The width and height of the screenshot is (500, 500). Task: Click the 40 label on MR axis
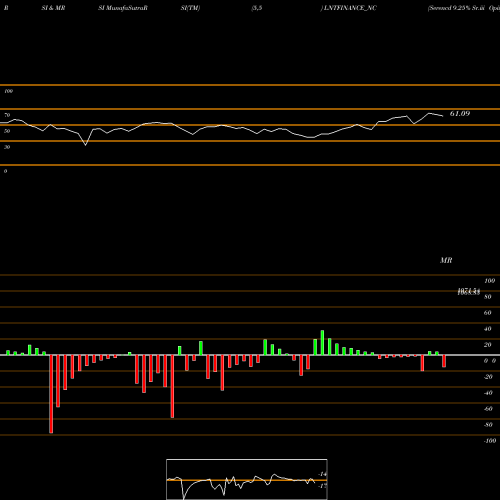coord(487,329)
